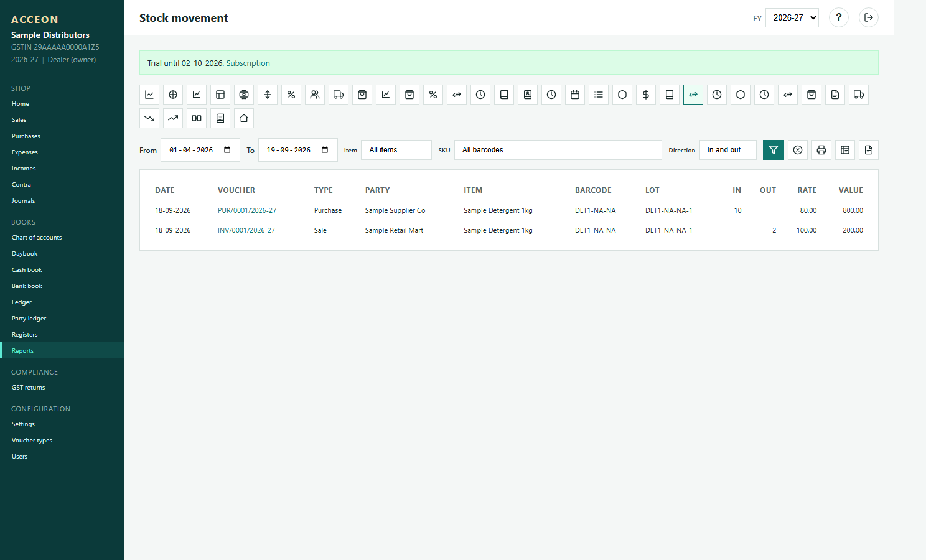Open the dollar sign report icon
This screenshot has height=560, width=926.
point(646,95)
